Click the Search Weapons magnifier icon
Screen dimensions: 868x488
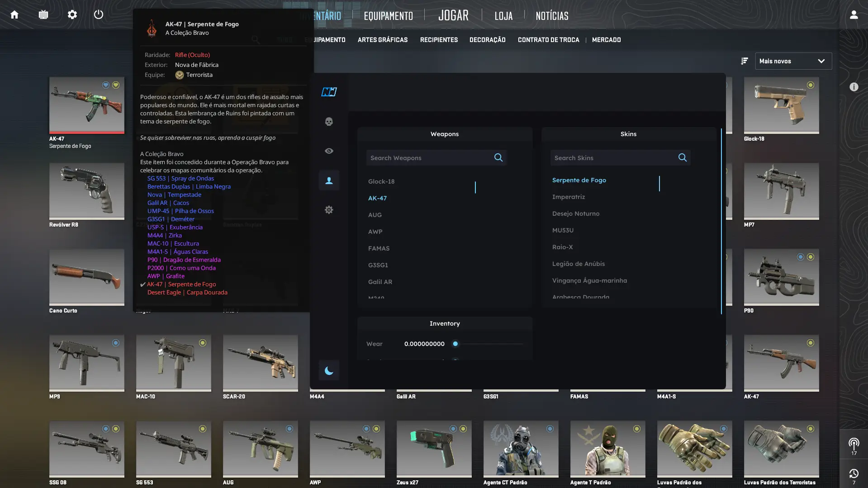(x=498, y=157)
